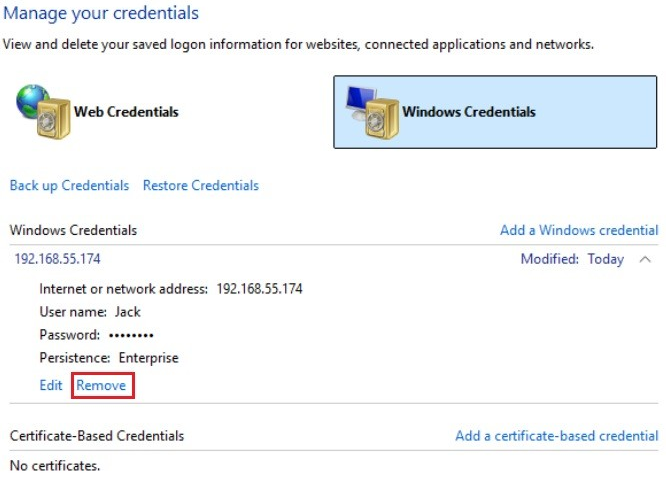The width and height of the screenshot is (666, 479).
Task: Click the Persistence value Enterprise
Action: 148,357
